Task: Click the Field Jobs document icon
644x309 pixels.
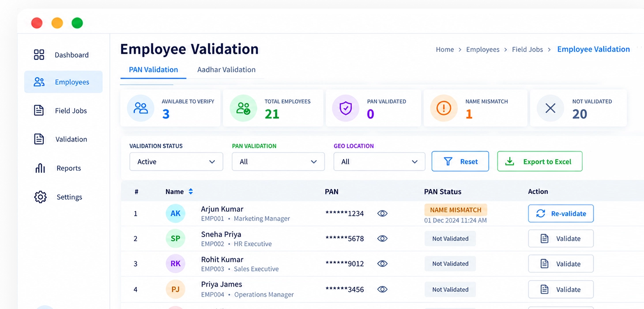Action: pos(39,111)
